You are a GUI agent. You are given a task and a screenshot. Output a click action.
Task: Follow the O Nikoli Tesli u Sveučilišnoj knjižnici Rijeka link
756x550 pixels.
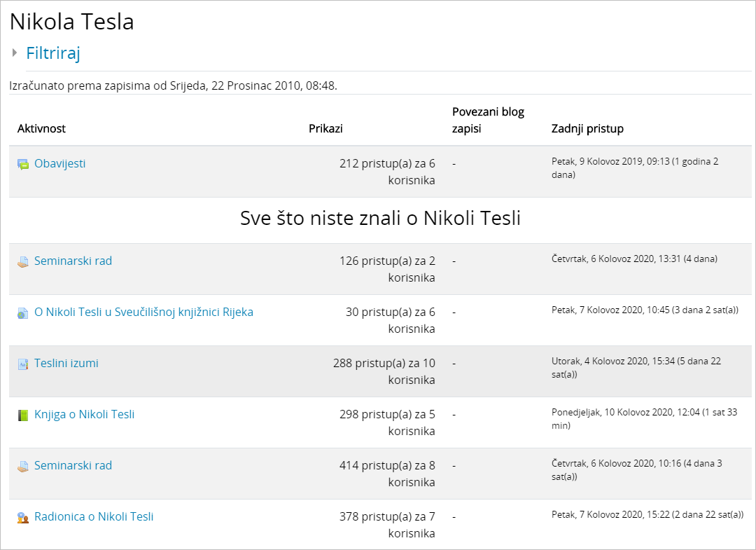pos(143,312)
